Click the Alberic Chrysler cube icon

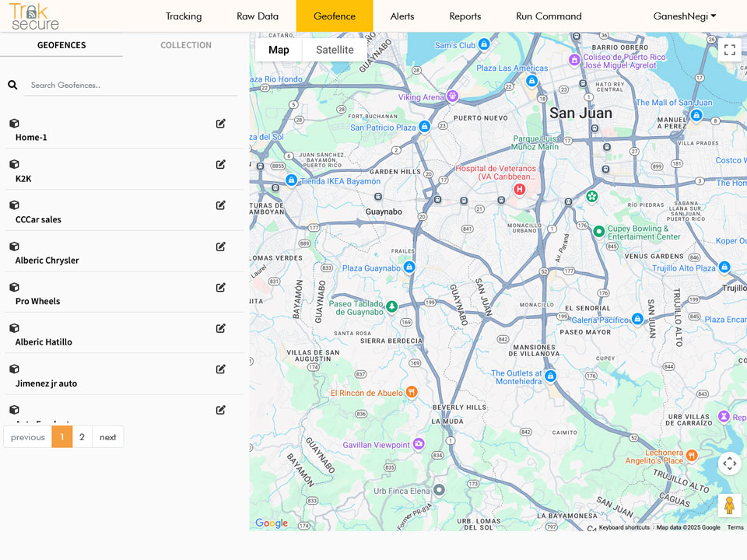tap(14, 247)
